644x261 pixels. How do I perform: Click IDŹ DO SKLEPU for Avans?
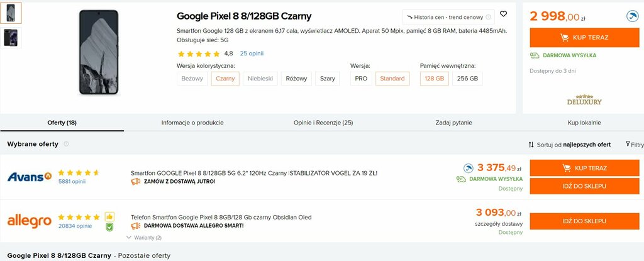pos(584,186)
